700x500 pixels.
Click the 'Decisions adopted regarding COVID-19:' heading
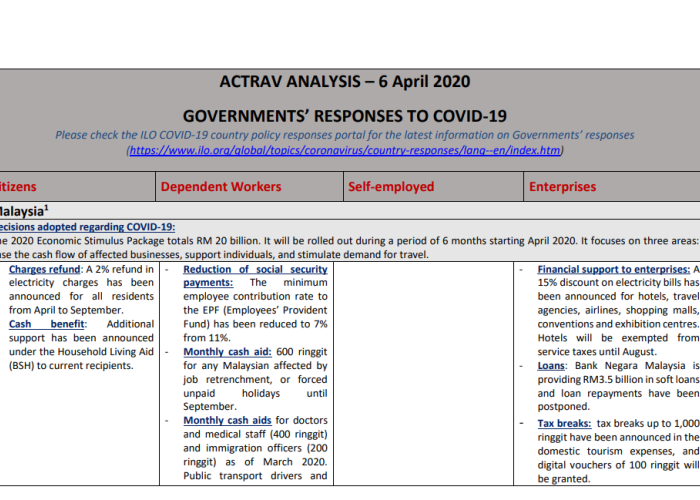[x=87, y=227]
